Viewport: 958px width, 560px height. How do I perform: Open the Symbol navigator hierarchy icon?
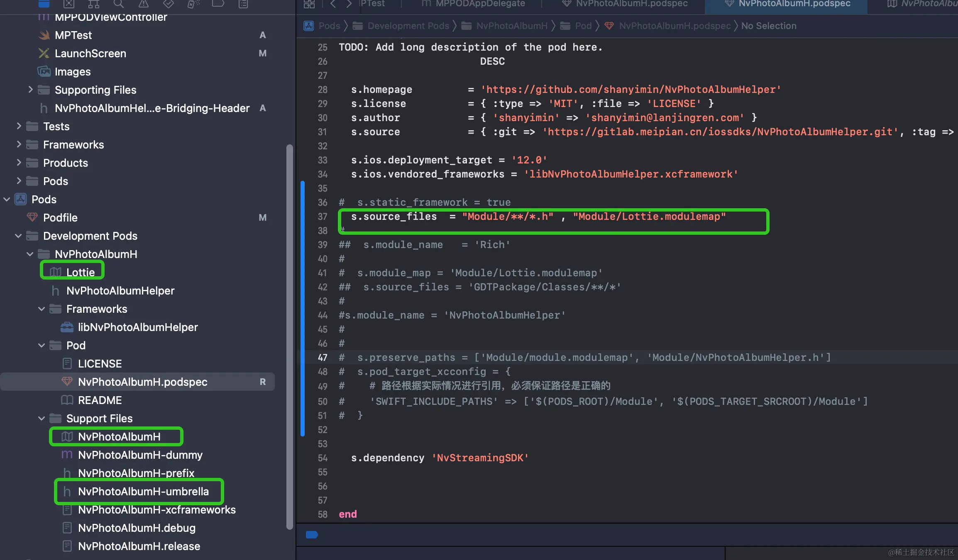click(x=94, y=4)
